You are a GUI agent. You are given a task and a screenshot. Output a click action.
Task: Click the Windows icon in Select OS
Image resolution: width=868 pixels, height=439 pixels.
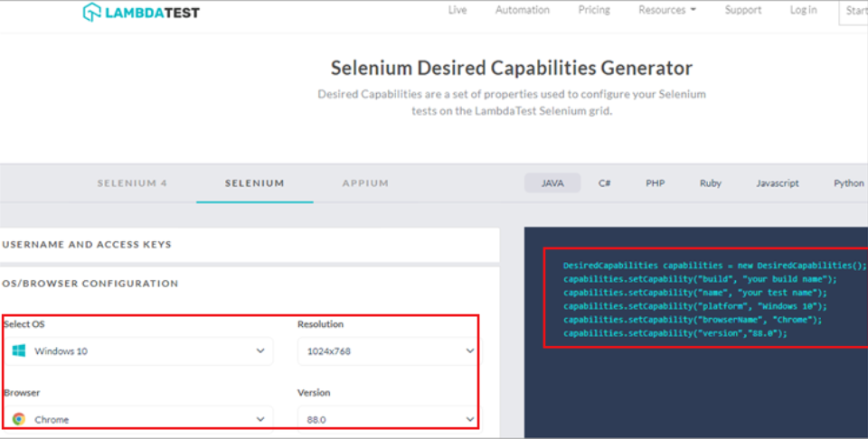(19, 350)
